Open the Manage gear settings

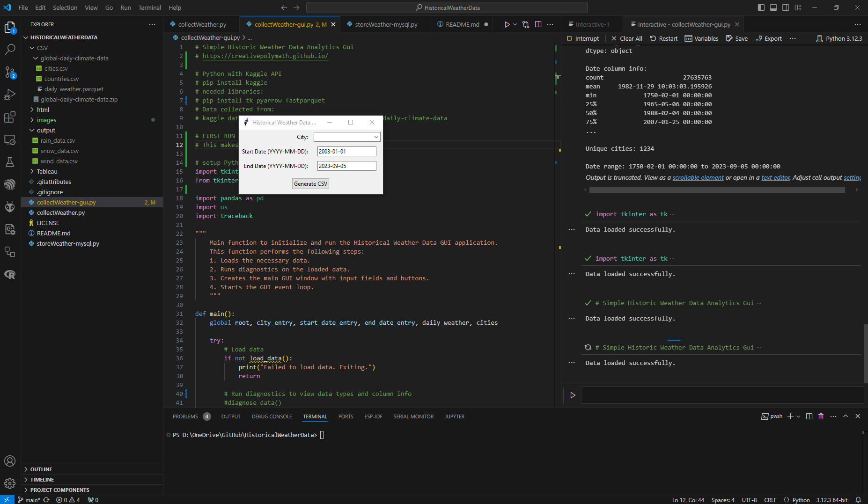tap(10, 483)
